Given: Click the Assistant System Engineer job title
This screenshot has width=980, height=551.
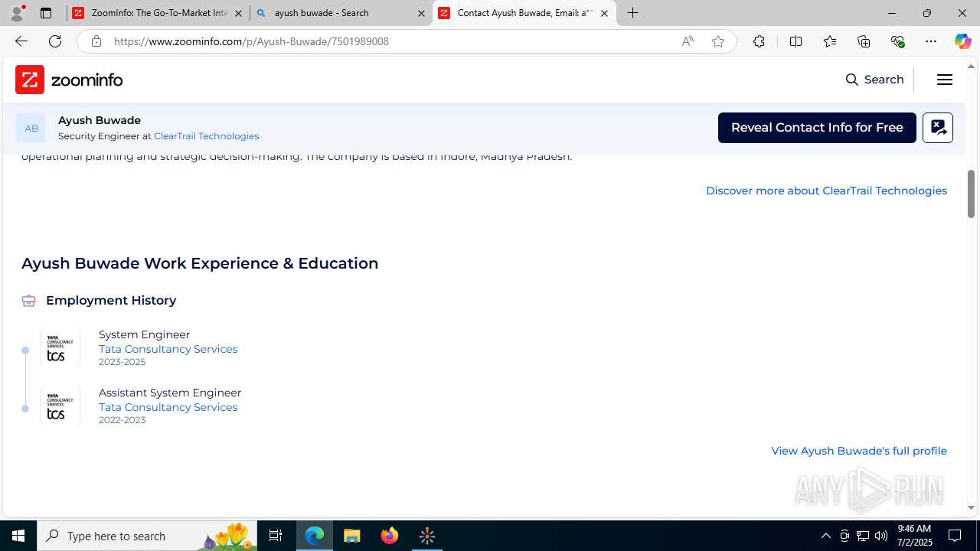Looking at the screenshot, I should coord(170,393).
